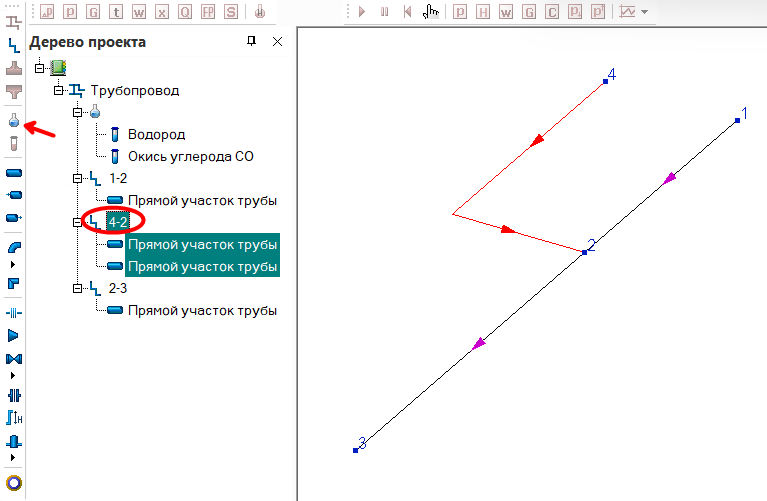Viewport: 767px width, 501px height.
Task: Click node 2 on the pipeline diagram
Action: [584, 251]
